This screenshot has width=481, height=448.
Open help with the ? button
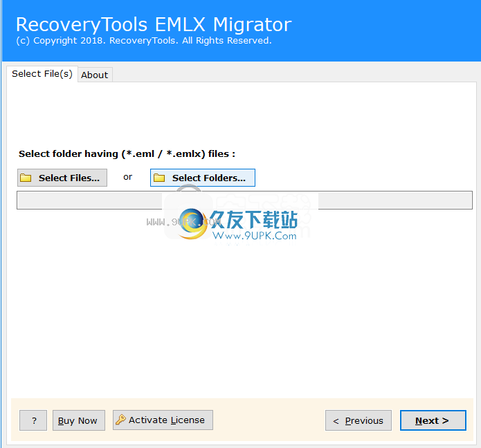coord(33,420)
